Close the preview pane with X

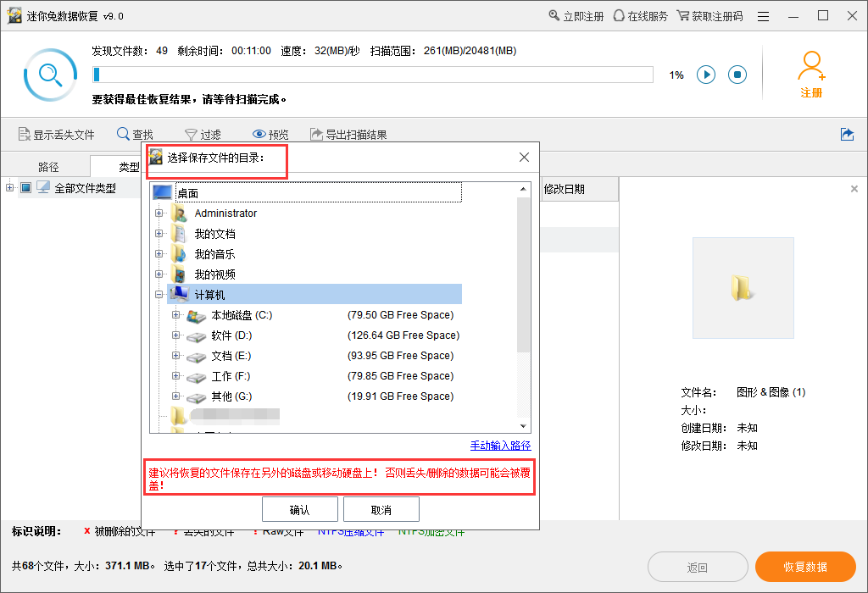pos(854,189)
